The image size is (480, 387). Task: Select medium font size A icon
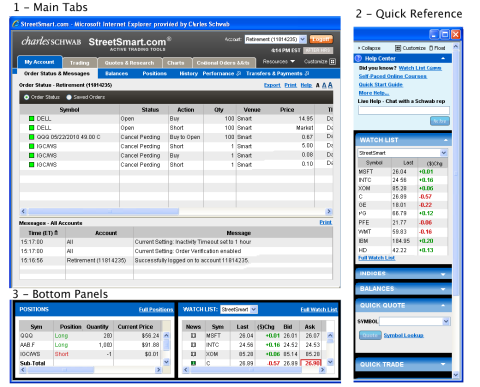[324, 85]
